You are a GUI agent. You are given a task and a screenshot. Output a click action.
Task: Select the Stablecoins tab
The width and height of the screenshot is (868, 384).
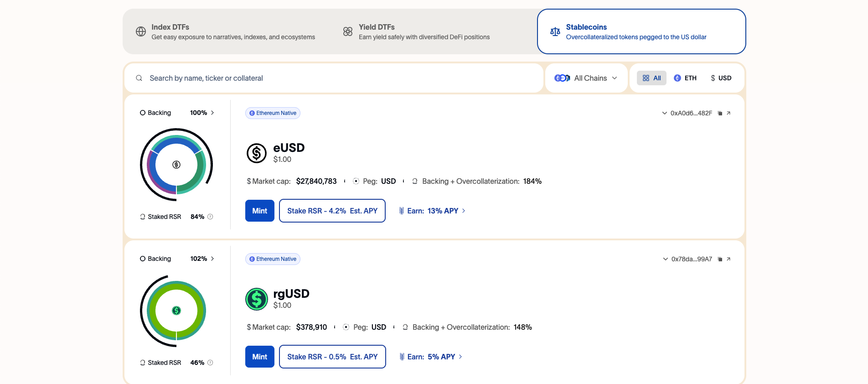[x=641, y=31]
